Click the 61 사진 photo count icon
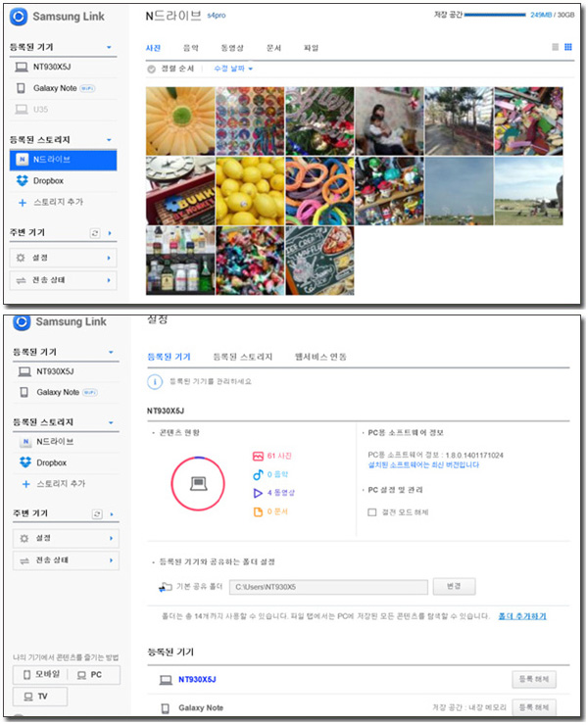This screenshot has height=725, width=588. 258,456
